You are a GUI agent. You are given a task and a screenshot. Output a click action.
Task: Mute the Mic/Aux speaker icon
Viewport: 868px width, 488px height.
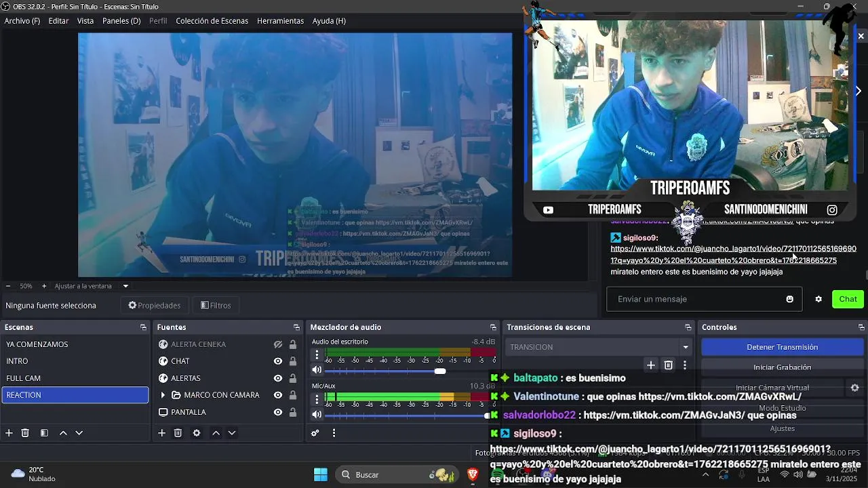point(317,415)
